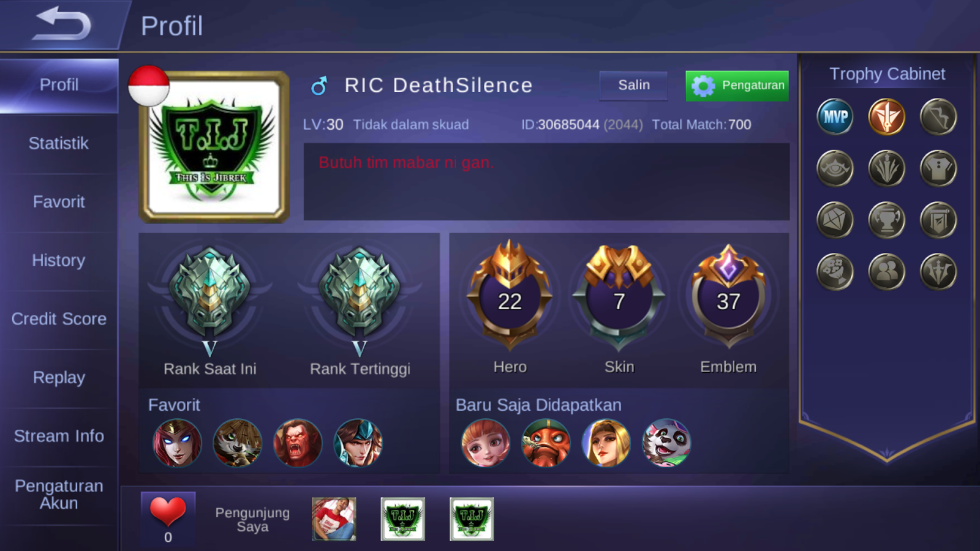Viewport: 980px width, 551px height.
Task: Click the Hero count badge showing 22
Action: click(x=510, y=295)
